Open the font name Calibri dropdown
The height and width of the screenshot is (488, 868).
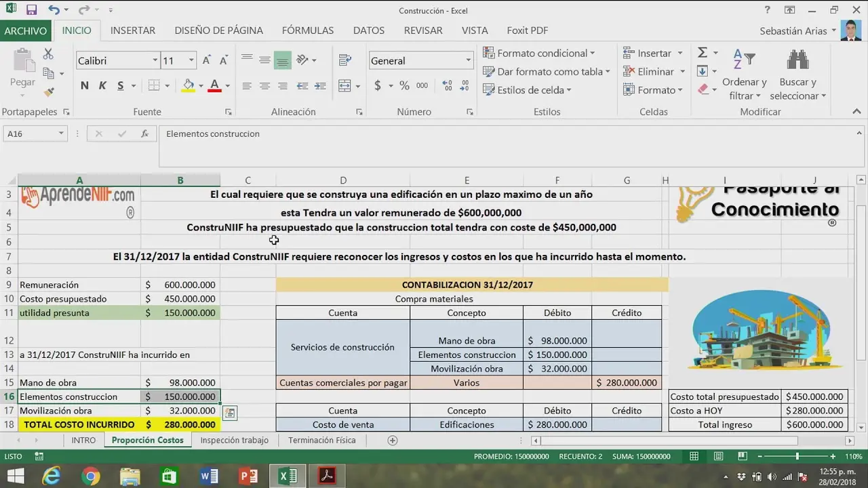click(x=155, y=61)
